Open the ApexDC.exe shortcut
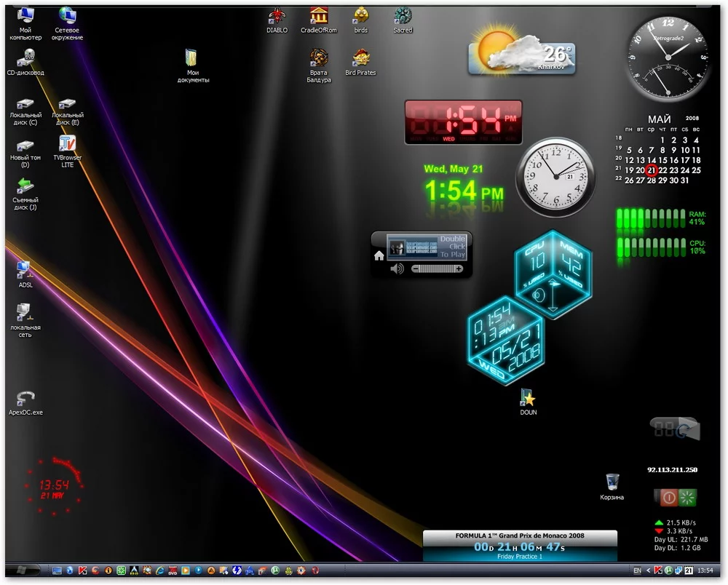Image resolution: width=728 pixels, height=585 pixels. pyautogui.click(x=25, y=399)
